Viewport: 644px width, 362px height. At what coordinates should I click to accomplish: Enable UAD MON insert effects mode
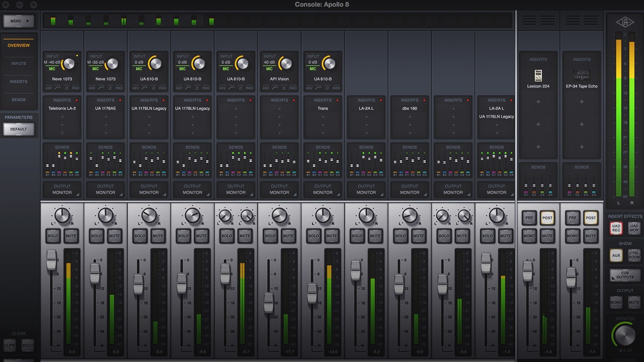634,228
